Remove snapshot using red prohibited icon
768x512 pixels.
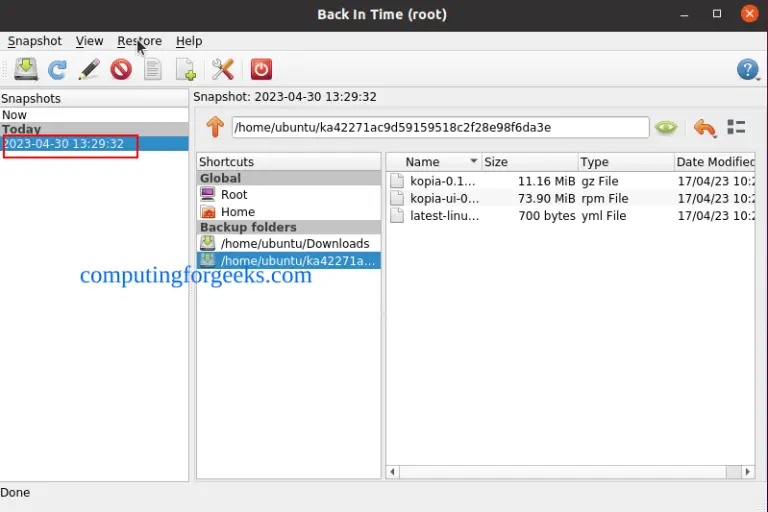[x=121, y=69]
